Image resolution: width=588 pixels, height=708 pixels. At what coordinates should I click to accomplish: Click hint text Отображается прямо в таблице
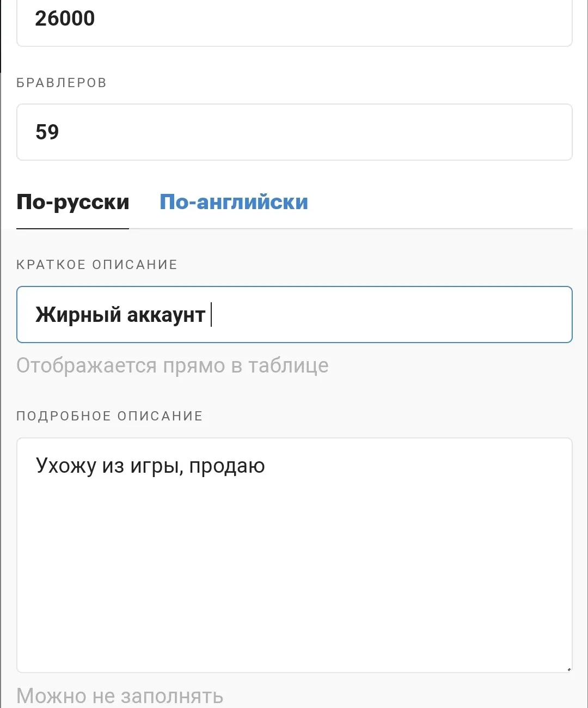pyautogui.click(x=173, y=365)
